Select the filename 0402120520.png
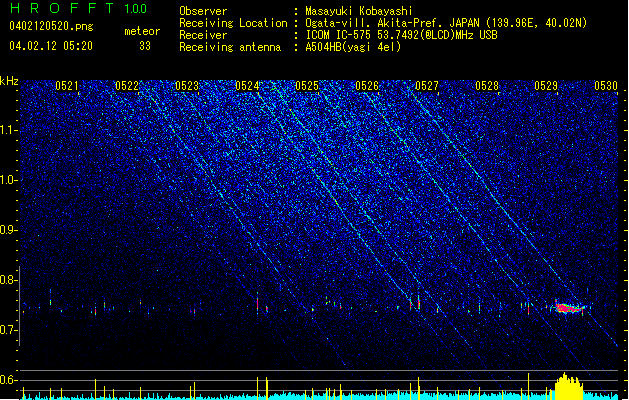The width and height of the screenshot is (629, 400). 51,26
